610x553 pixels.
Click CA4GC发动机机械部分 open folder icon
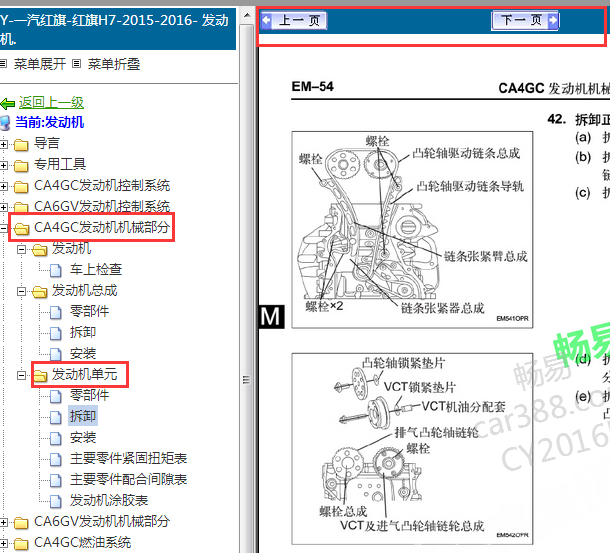[x=21, y=229]
